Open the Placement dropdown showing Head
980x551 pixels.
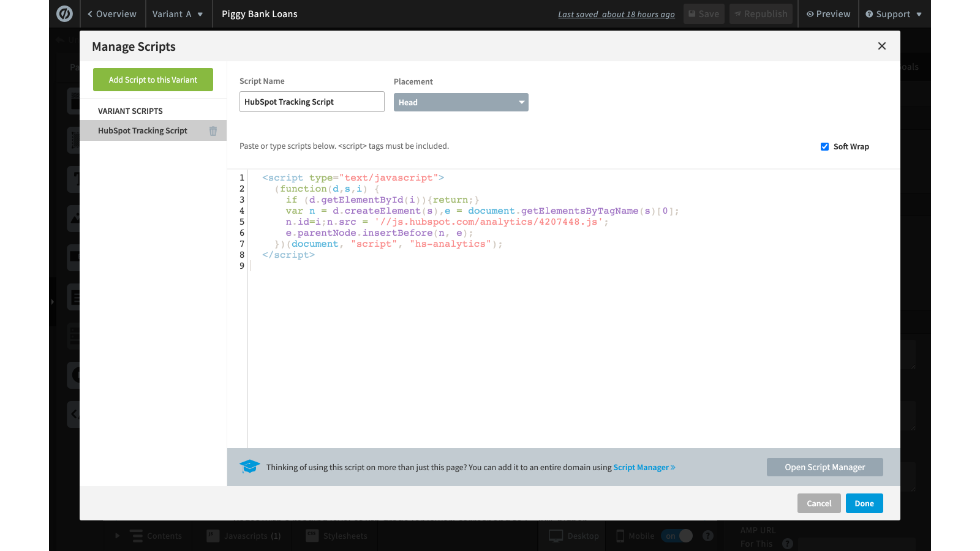[461, 102]
